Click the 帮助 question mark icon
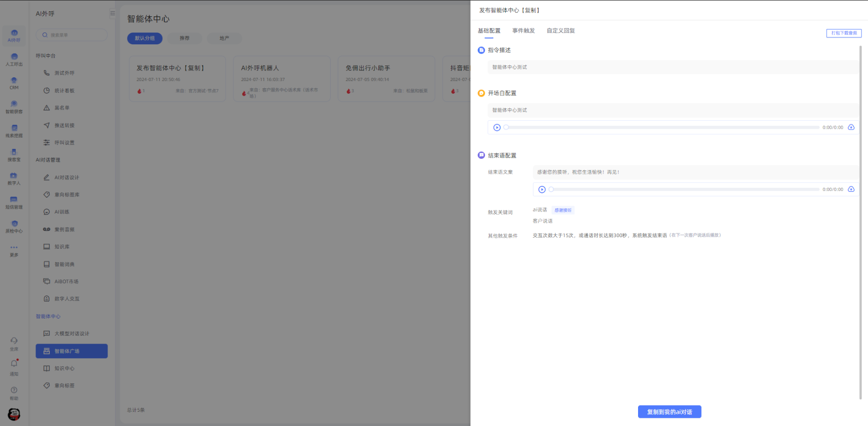 point(14,392)
